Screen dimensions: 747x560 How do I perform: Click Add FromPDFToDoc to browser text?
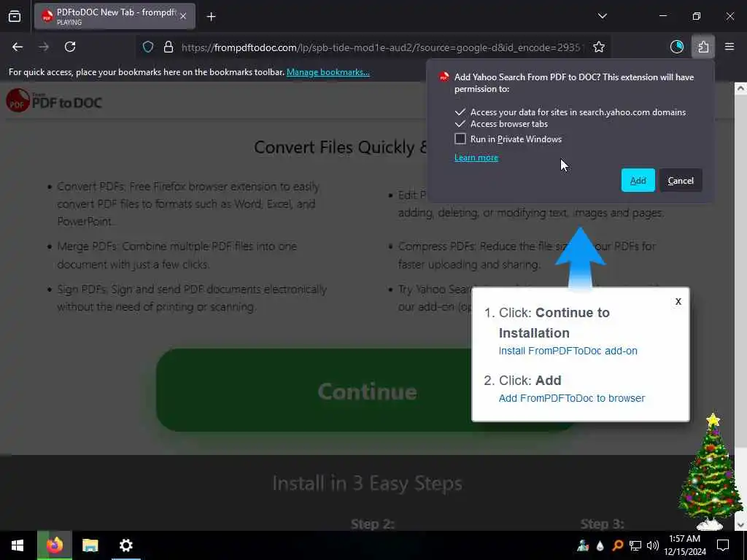click(572, 398)
